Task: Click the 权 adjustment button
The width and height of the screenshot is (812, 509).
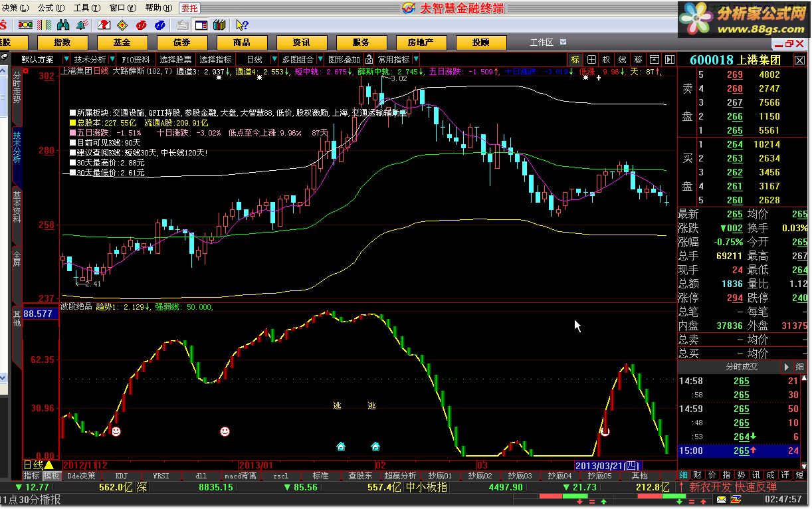Action: click(x=607, y=59)
